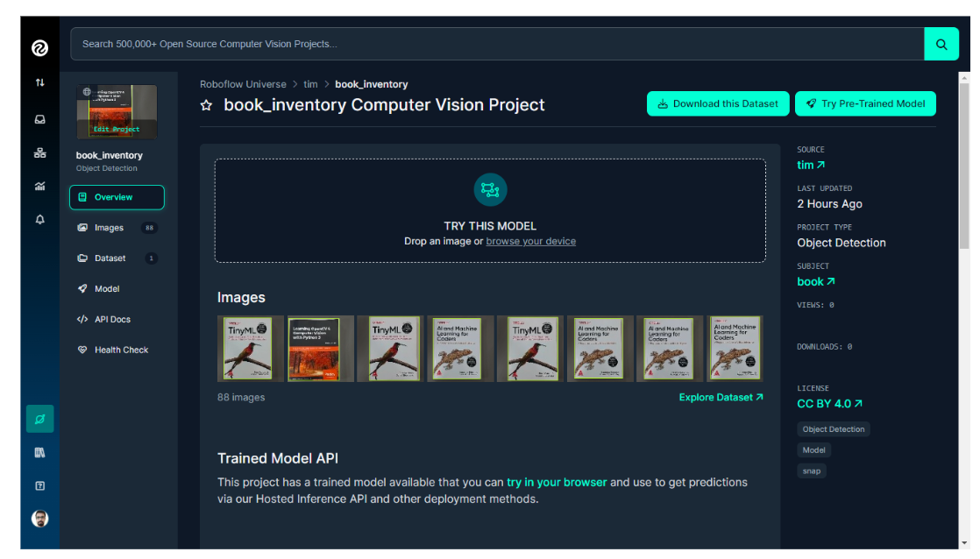Viewport: 980px width, 559px height.
Task: Click the Object Detection tag
Action: coord(834,429)
